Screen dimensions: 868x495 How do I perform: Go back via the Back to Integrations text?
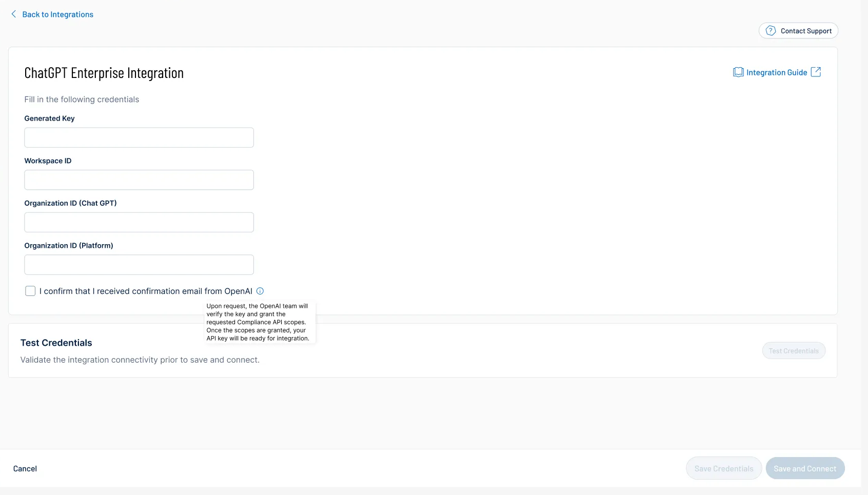pyautogui.click(x=57, y=14)
